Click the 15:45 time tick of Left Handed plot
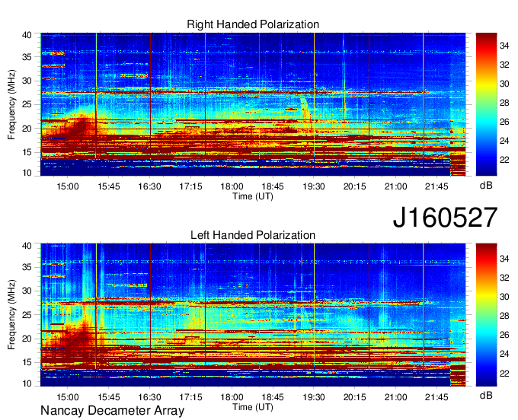The image size is (518, 420). click(x=108, y=397)
